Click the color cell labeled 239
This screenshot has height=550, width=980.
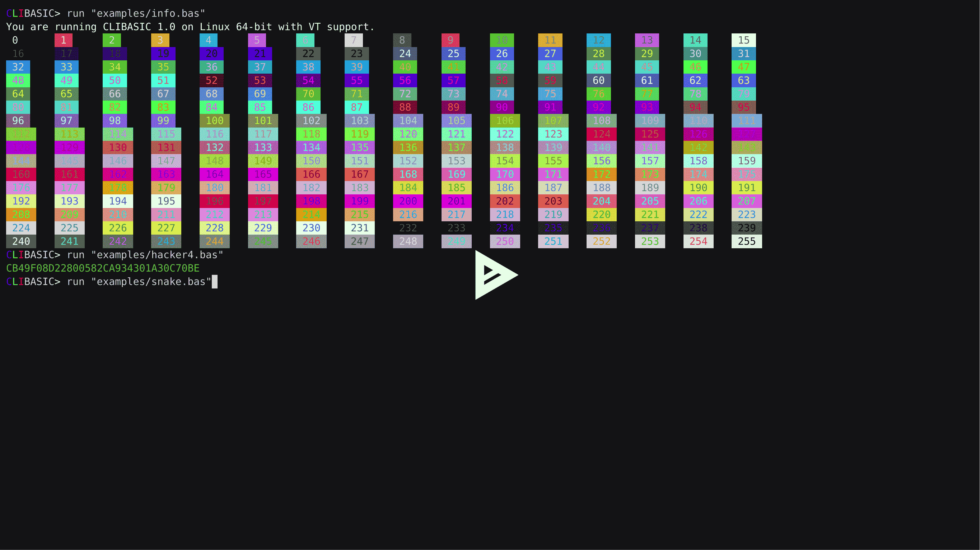[747, 228]
